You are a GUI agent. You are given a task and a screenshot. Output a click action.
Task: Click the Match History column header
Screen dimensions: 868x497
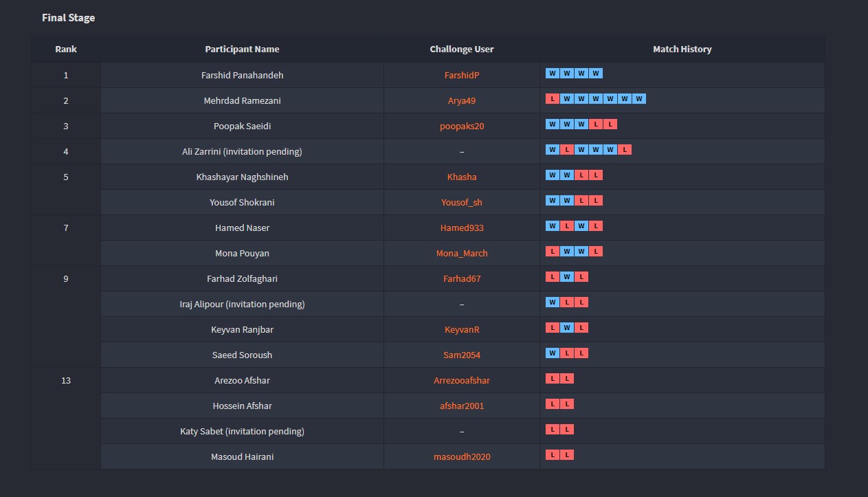pos(682,49)
